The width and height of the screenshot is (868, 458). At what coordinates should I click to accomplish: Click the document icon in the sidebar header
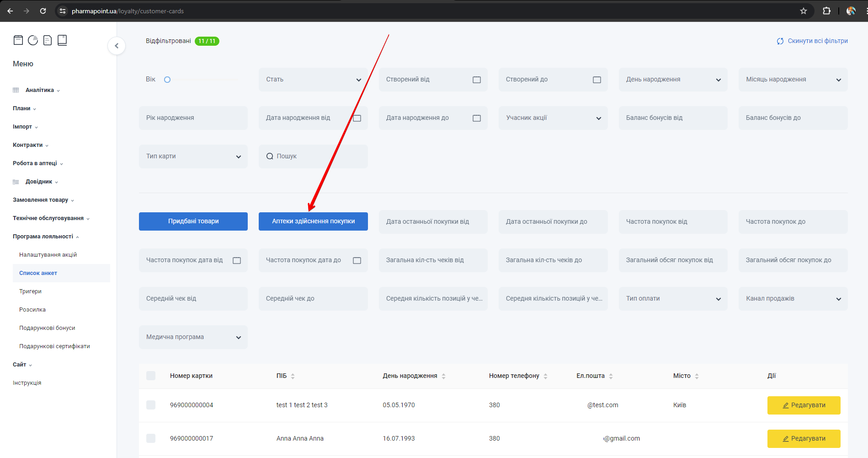click(48, 40)
